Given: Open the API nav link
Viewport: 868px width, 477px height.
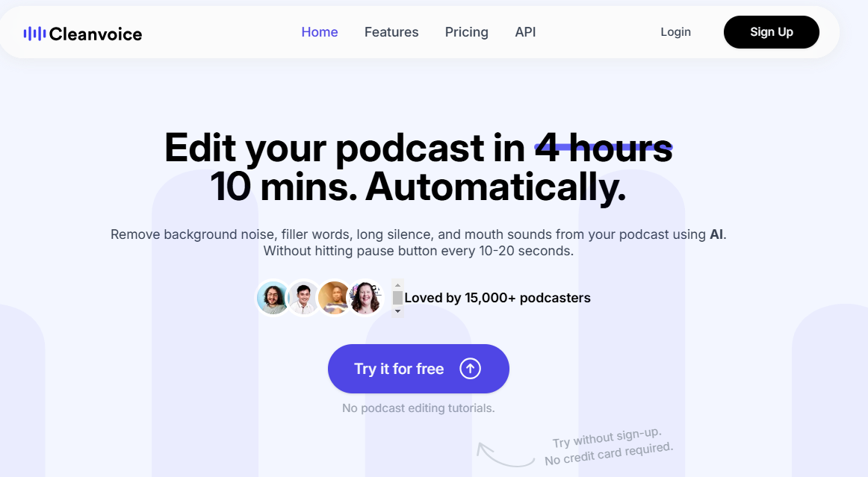Looking at the screenshot, I should click(x=525, y=32).
